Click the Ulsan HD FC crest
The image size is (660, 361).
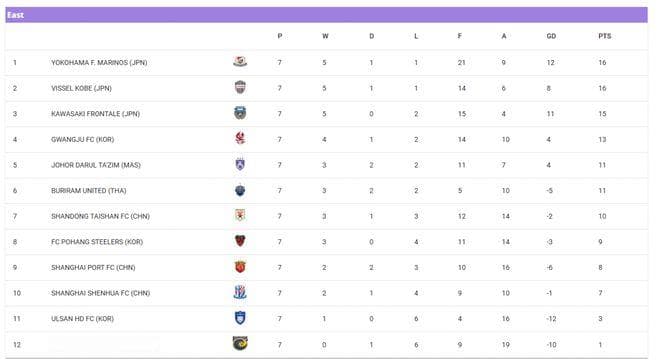(240, 318)
